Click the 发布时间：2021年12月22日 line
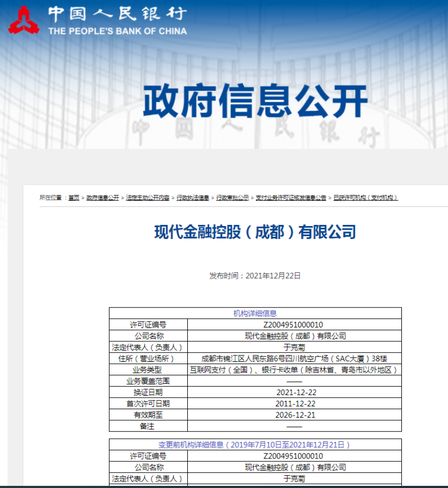This screenshot has width=448, height=488. click(255, 276)
